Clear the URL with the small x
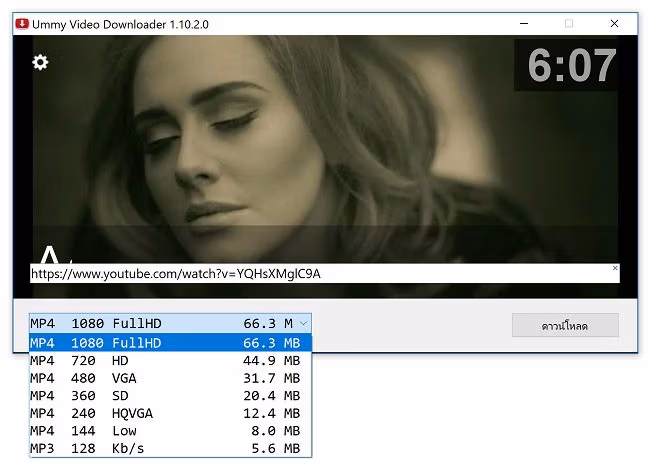Image resolution: width=650 pixels, height=467 pixels. point(615,268)
